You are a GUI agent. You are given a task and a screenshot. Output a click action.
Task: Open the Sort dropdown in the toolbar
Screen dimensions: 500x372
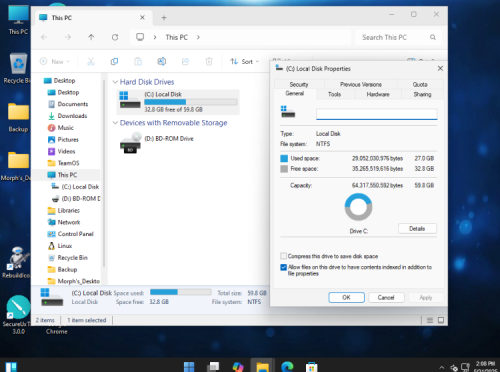[x=244, y=61]
